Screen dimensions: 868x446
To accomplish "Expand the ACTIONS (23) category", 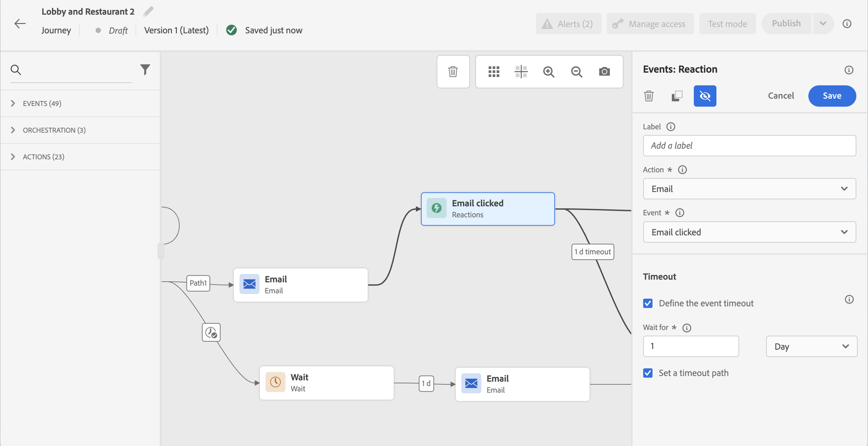I will (x=43, y=157).
